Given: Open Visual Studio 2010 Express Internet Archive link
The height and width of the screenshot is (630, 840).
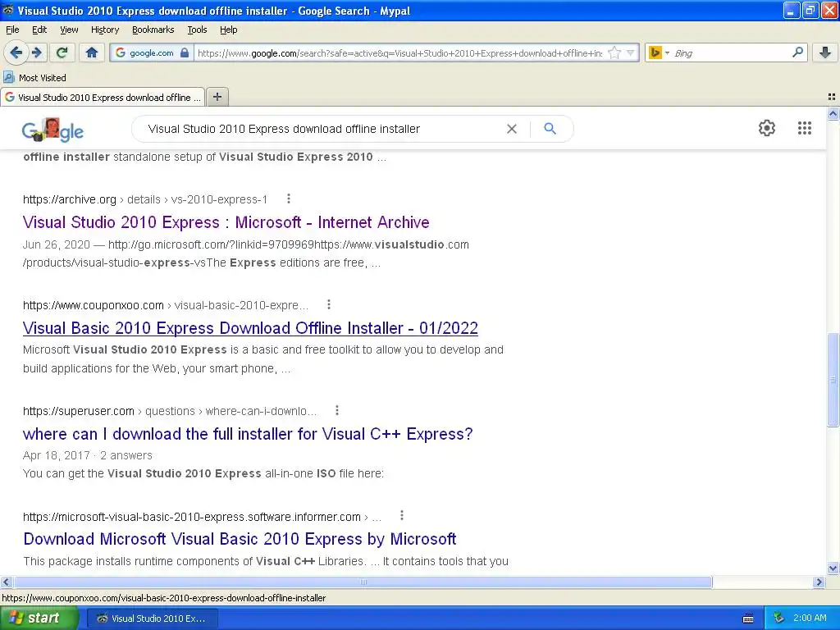Looking at the screenshot, I should click(x=226, y=221).
